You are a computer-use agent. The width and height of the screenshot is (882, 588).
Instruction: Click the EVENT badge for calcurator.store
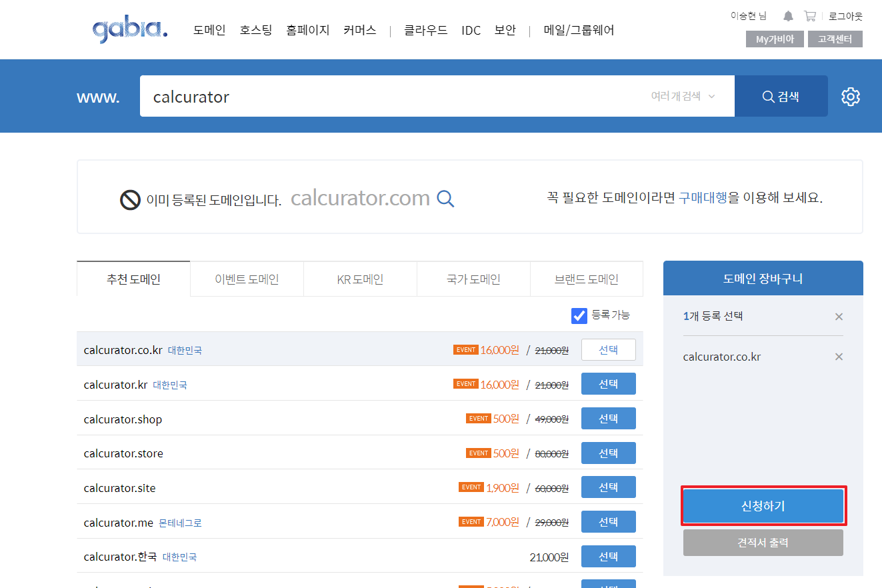click(x=478, y=453)
